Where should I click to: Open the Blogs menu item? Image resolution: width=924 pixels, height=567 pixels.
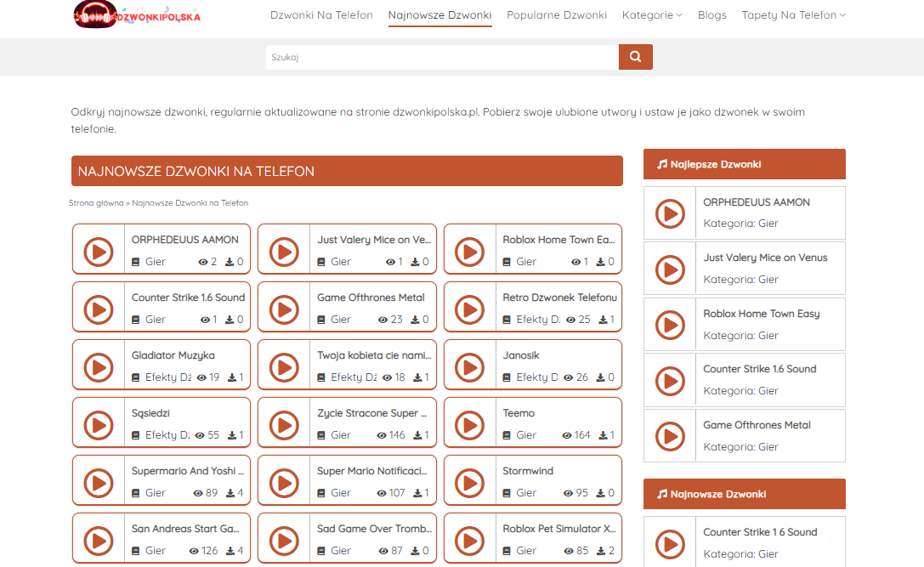pyautogui.click(x=711, y=15)
